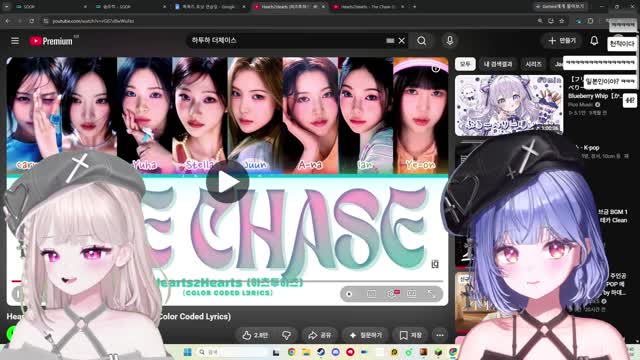
Task: Open player settings gear
Action: point(392,293)
